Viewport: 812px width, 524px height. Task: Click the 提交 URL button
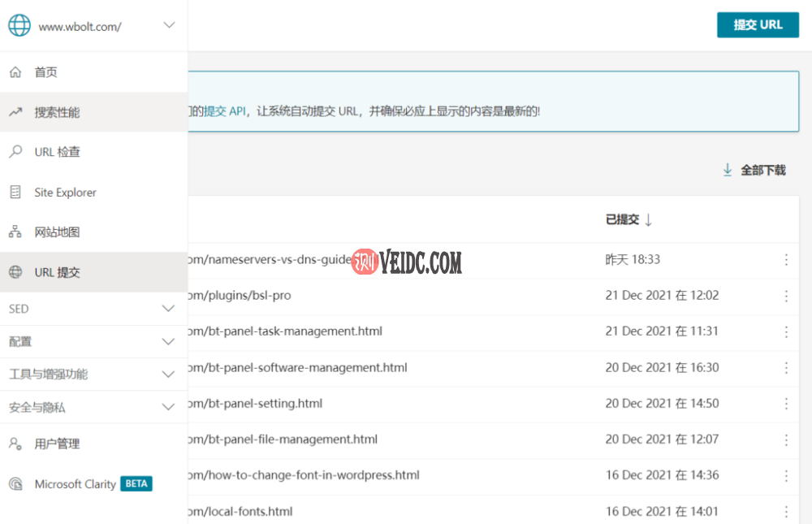point(758,25)
